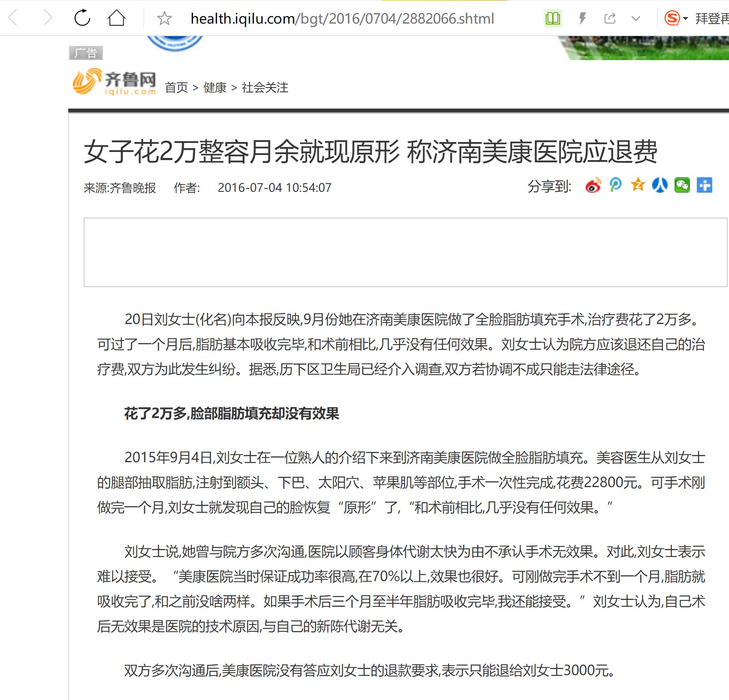The height and width of the screenshot is (700, 729).
Task: Share the article to Renren
Action: pos(660,185)
